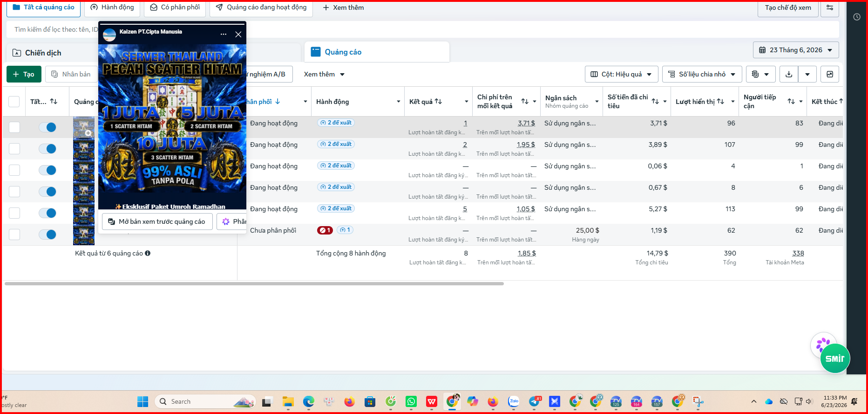Open Số tiền đã chi tiêu column menu

[x=665, y=102]
